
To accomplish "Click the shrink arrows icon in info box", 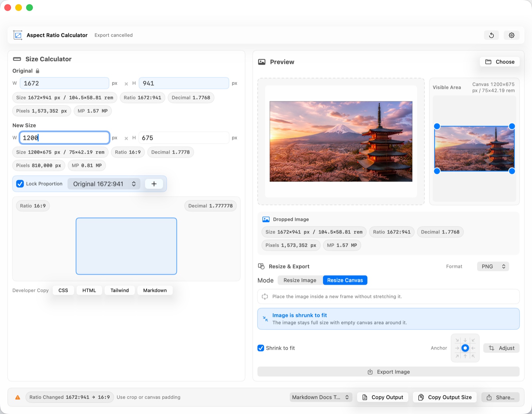I will point(265,319).
